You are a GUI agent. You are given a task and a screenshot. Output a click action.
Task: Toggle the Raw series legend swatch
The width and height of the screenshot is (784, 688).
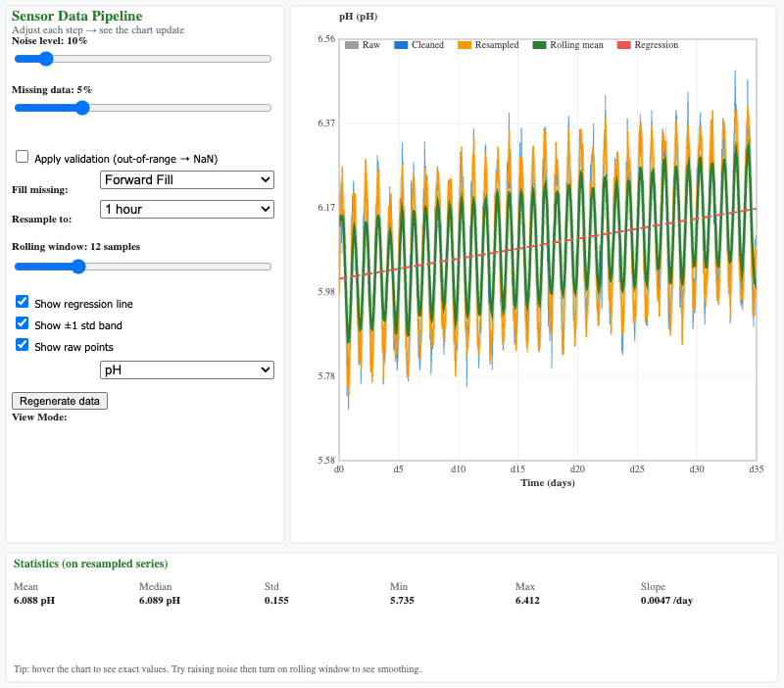point(352,45)
